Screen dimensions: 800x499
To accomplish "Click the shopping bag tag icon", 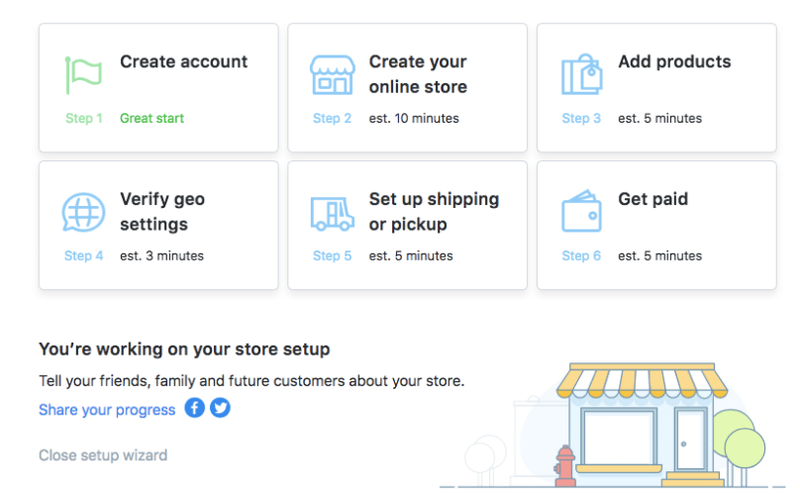I will tap(582, 74).
